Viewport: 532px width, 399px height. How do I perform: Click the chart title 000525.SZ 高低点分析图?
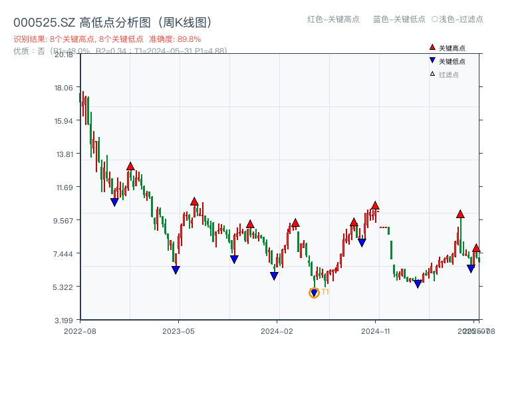coord(114,23)
